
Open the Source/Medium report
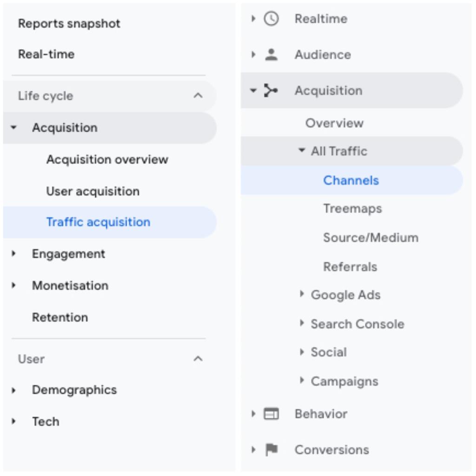click(x=370, y=238)
